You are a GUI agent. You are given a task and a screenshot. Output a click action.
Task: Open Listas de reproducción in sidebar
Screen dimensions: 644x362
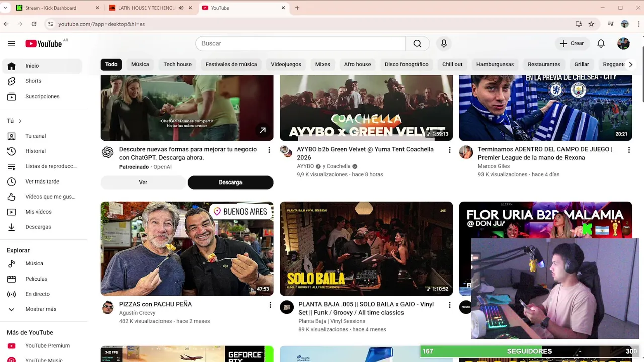coord(41,166)
